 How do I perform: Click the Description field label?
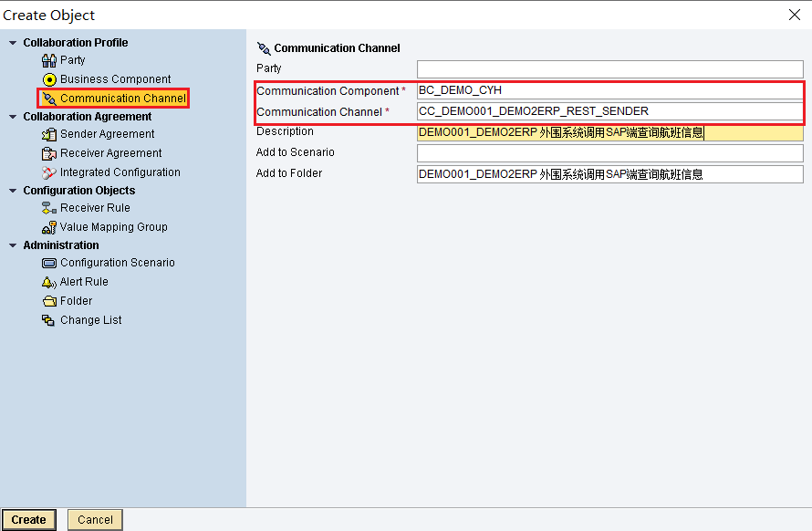[x=285, y=131]
